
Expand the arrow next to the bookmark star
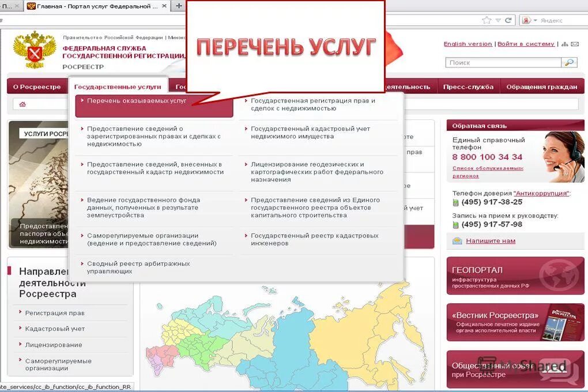pos(497,20)
